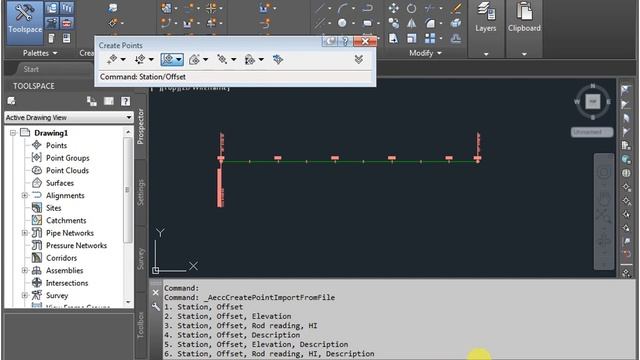
Task: Click the Prospector tree scrollbar down arrow
Action: coord(128,302)
